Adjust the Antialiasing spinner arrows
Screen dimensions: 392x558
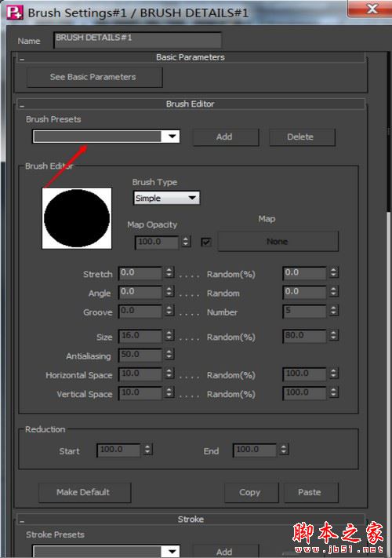coord(169,355)
